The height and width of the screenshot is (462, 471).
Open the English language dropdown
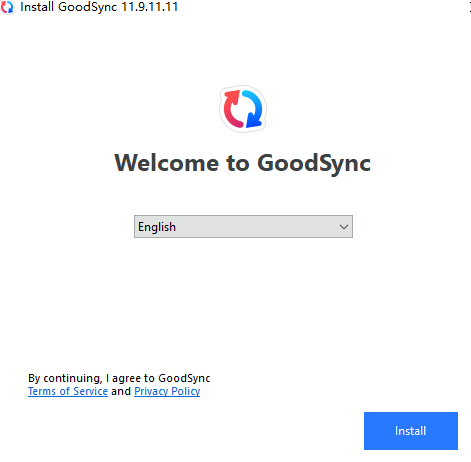tap(243, 227)
